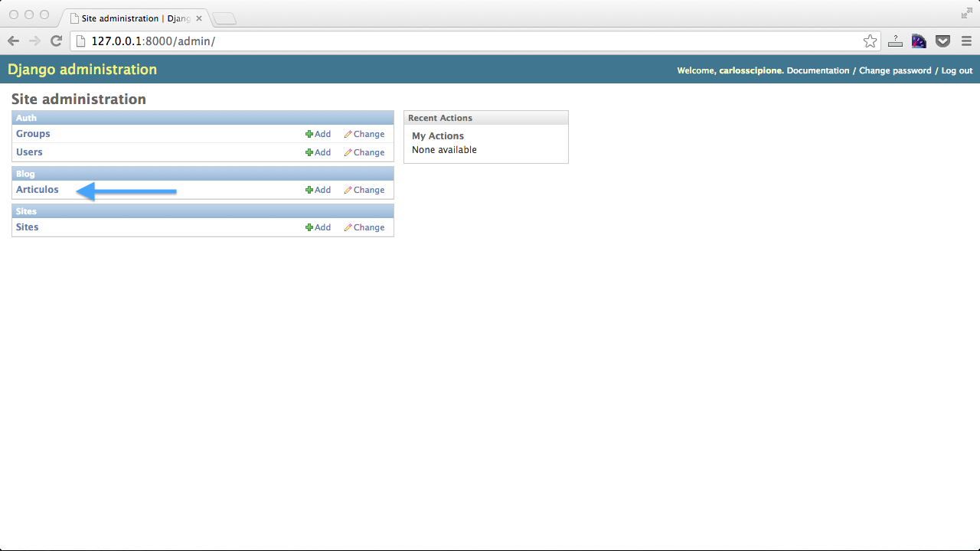
Task: Add a new Articulo
Action: 318,190
